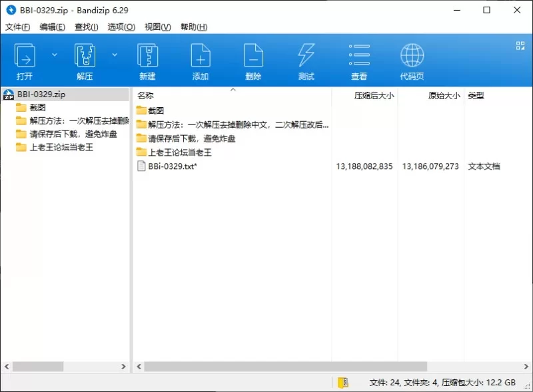Screen dimensions: 533x392
Task: Click the 新建 (New archive) icon
Action: pyautogui.click(x=147, y=55)
